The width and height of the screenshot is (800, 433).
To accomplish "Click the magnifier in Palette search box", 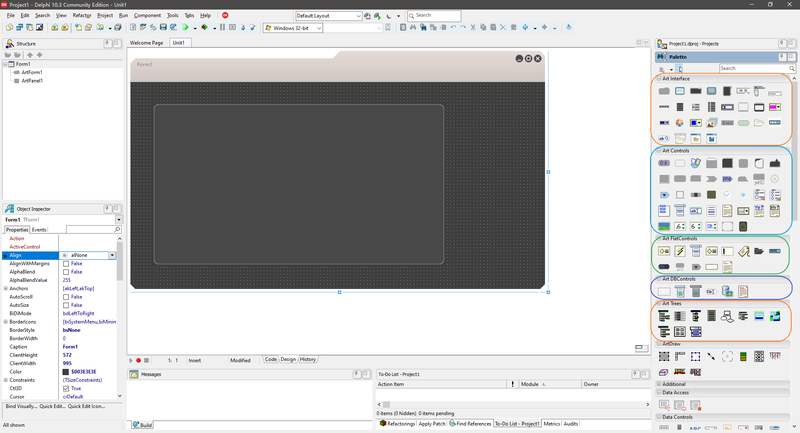I will [791, 68].
